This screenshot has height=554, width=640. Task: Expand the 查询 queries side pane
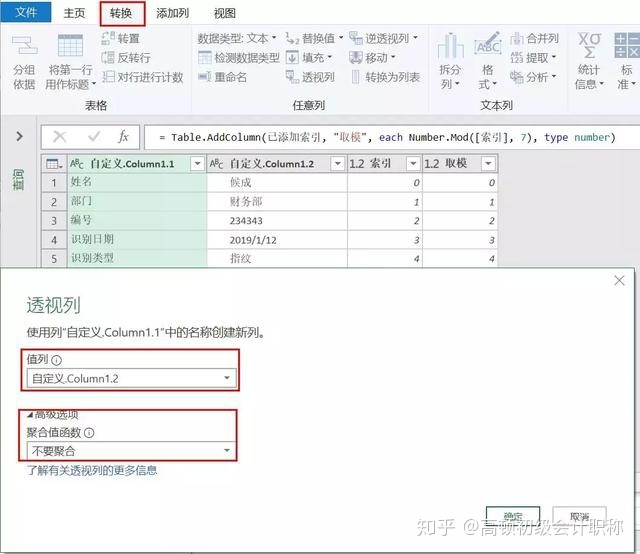[x=19, y=136]
